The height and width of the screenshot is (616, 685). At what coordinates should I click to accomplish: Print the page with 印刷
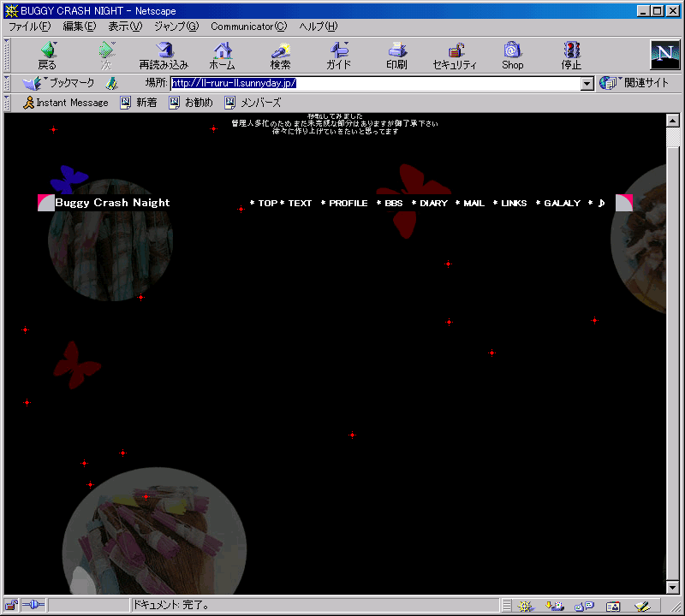pyautogui.click(x=396, y=56)
